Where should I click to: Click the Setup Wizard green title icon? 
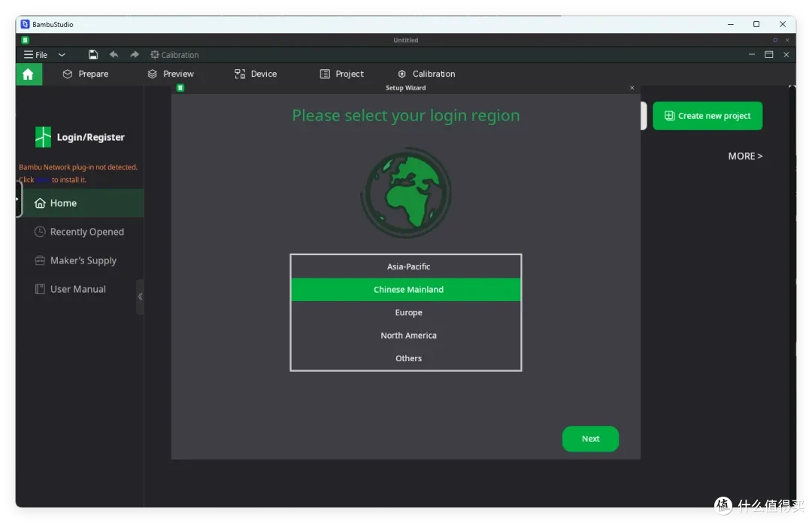[x=180, y=88]
